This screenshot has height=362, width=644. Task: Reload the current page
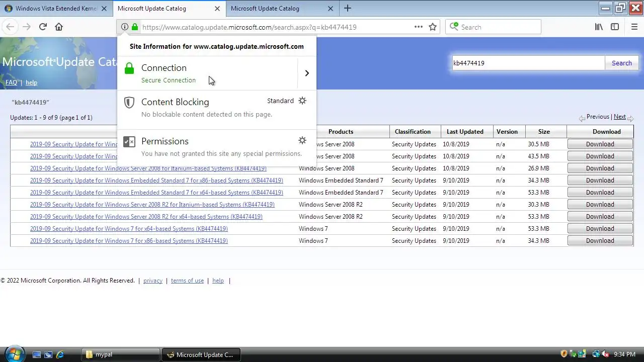[x=43, y=27]
